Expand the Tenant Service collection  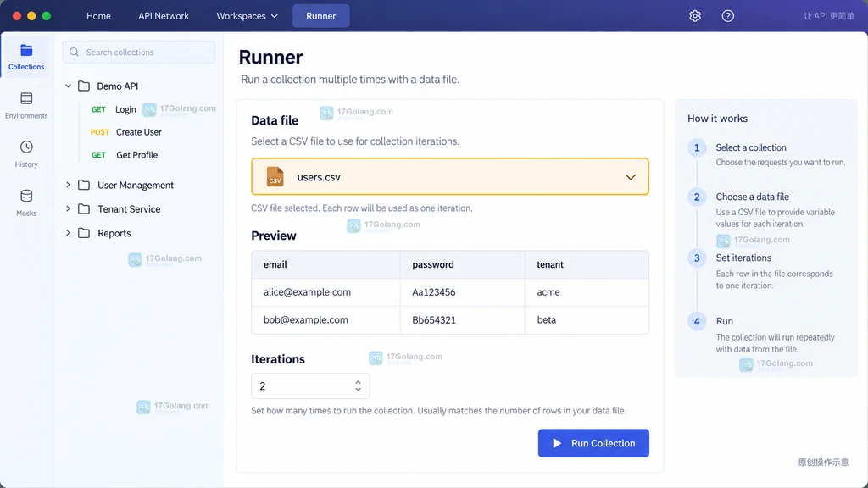(68, 208)
